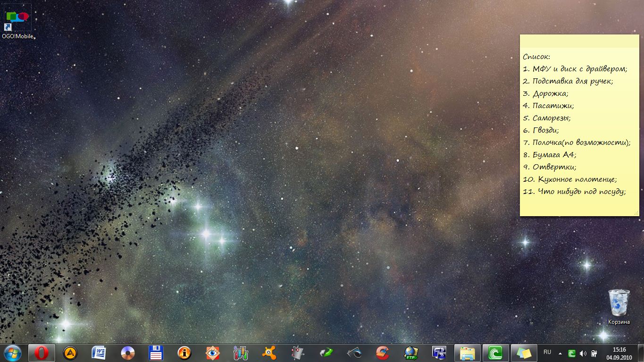Open CCleaner from the taskbar

pos(383,353)
